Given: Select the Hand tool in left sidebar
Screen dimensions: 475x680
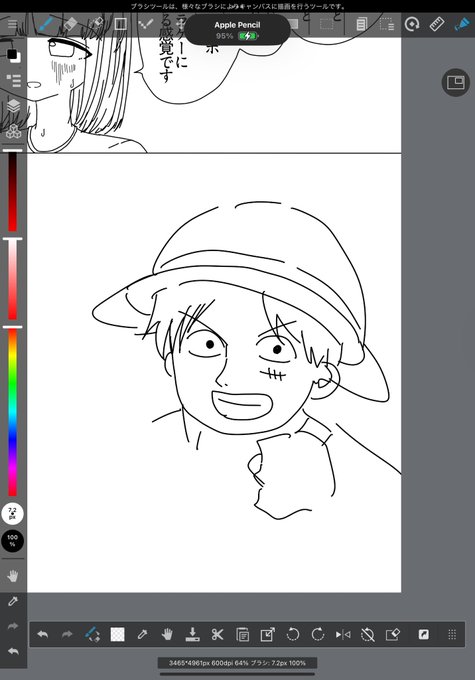Looking at the screenshot, I should [13, 576].
